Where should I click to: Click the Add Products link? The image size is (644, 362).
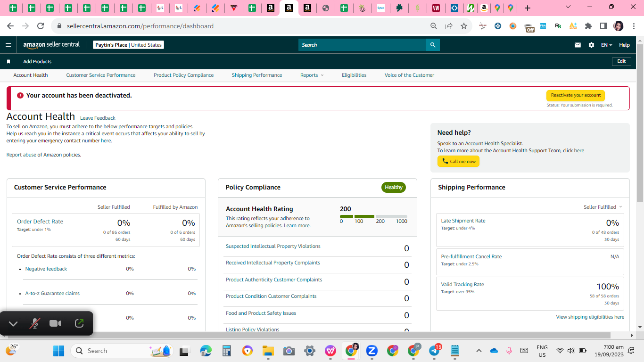pos(37,62)
